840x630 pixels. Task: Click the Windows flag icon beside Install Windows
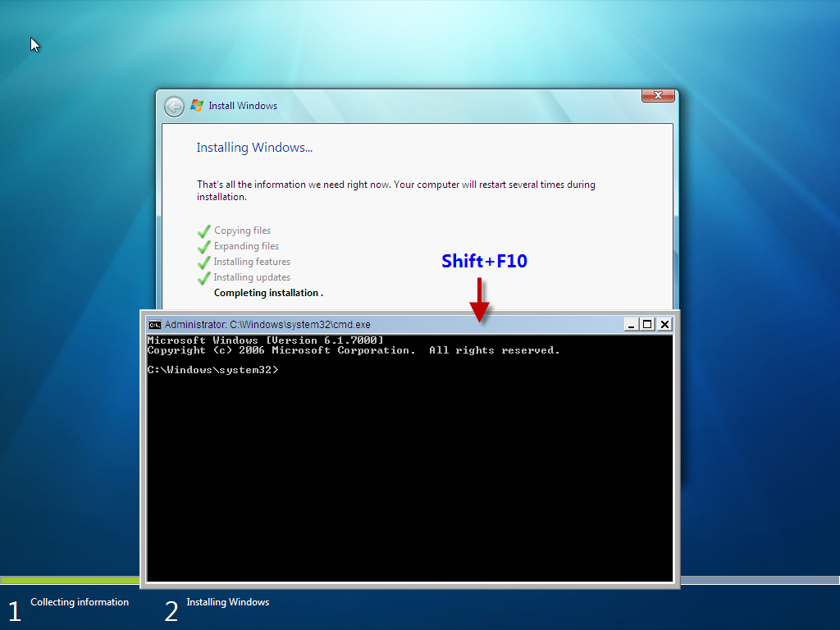(197, 106)
